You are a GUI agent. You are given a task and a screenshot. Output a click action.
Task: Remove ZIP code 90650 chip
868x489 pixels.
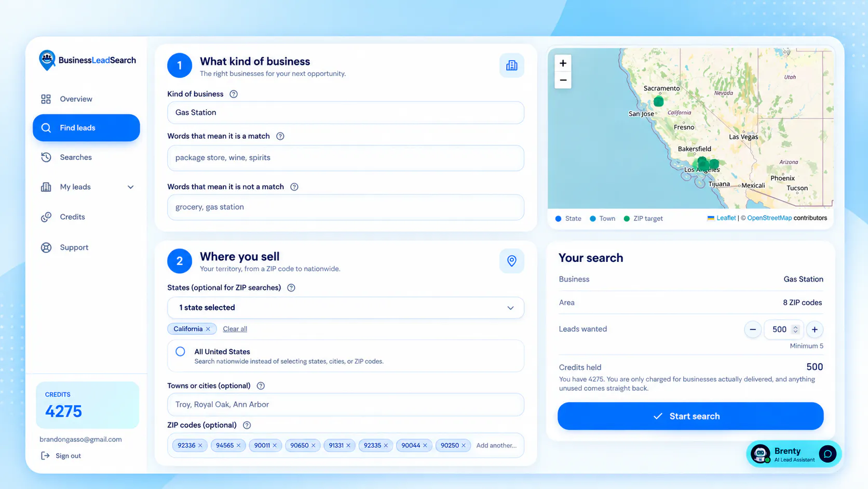coord(314,445)
